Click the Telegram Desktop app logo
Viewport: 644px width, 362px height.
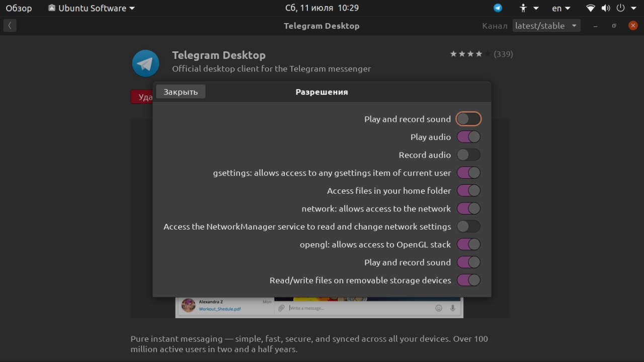click(x=145, y=63)
